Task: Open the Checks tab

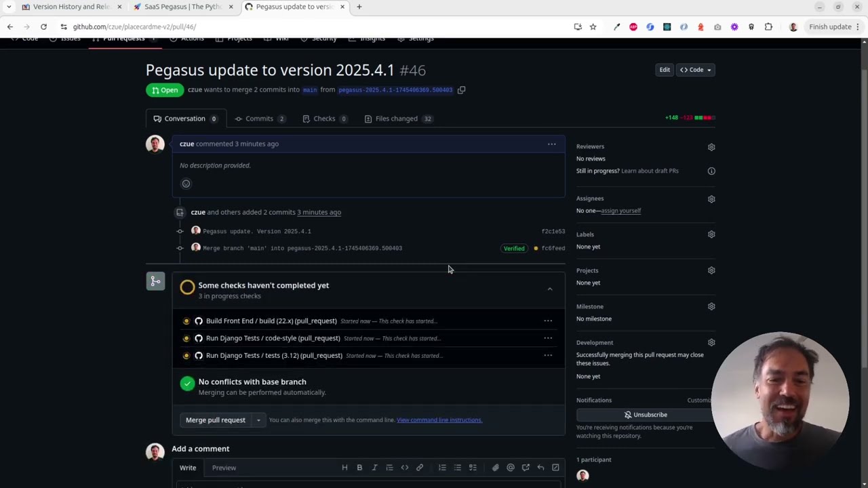Action: 325,119
